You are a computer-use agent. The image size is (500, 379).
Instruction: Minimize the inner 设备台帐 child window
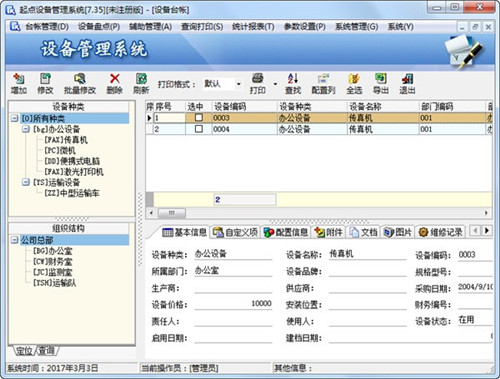[462, 27]
